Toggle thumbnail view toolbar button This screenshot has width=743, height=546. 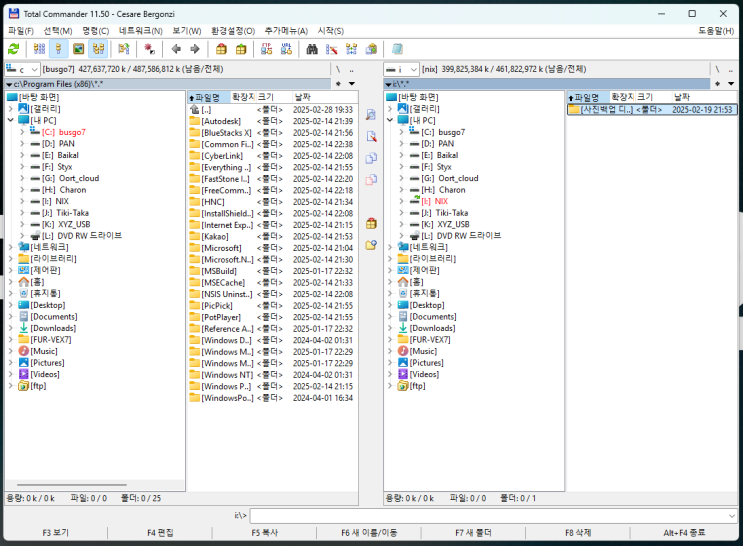click(x=79, y=49)
